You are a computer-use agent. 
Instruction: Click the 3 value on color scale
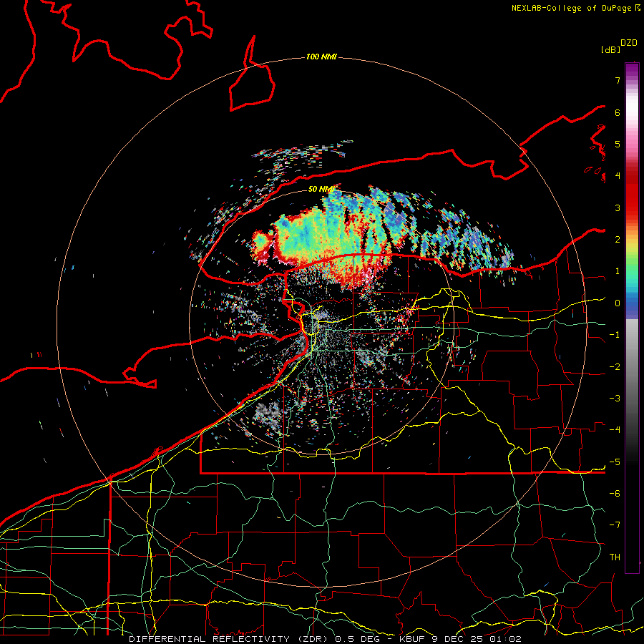pyautogui.click(x=618, y=208)
